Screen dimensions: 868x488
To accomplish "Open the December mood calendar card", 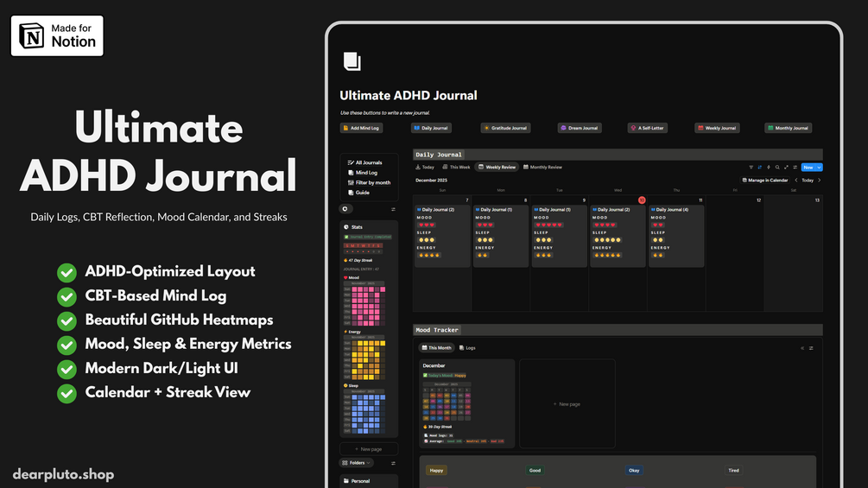I will coord(466,404).
